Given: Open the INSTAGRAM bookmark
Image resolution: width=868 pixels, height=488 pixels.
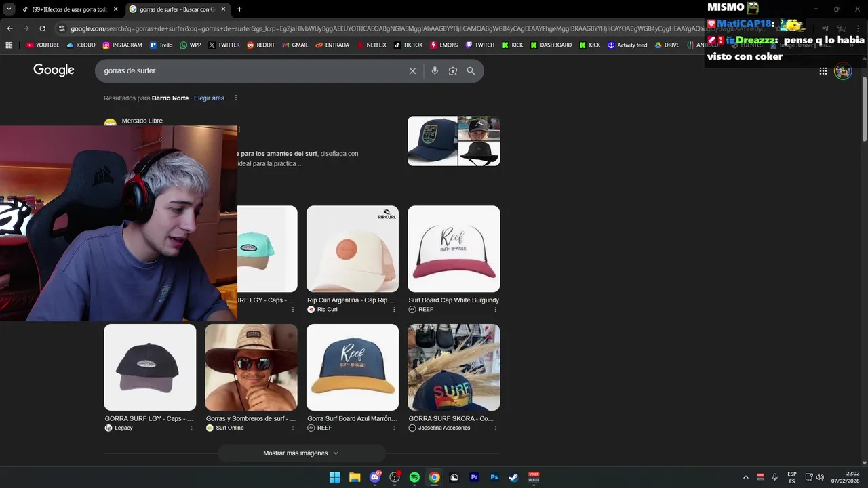Looking at the screenshot, I should point(123,45).
